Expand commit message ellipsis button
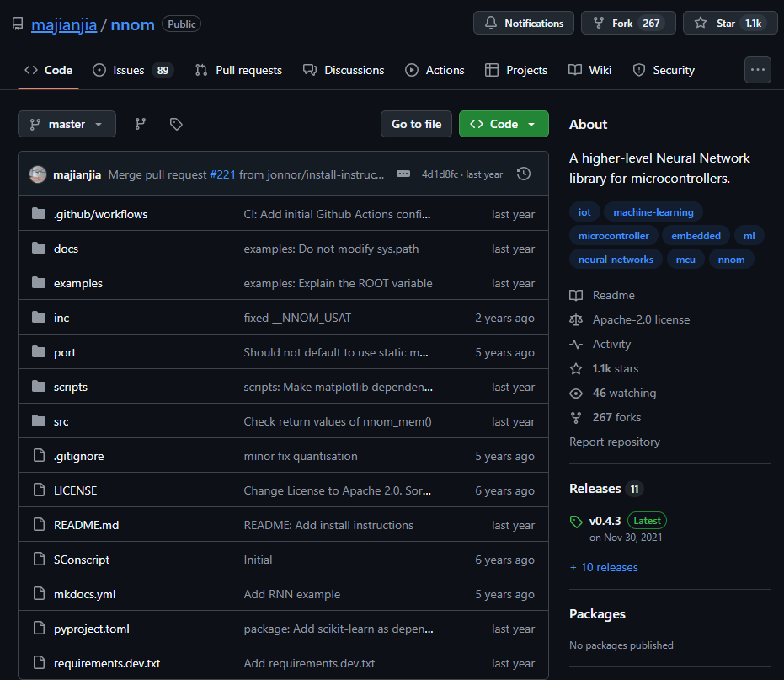The width and height of the screenshot is (784, 680). pos(403,174)
